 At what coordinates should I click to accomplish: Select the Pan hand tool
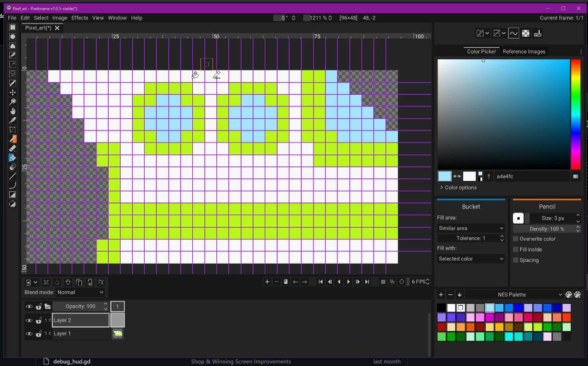(12, 111)
